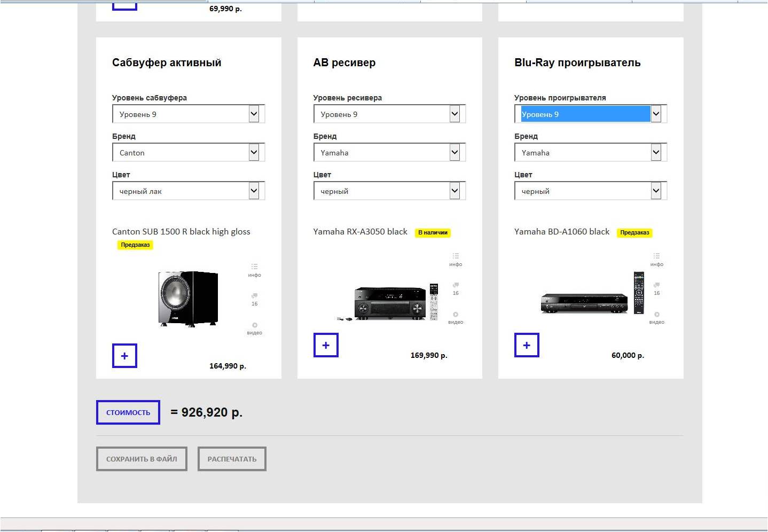Play the Canton subwoofer video icon
This screenshot has height=532, width=768.
click(x=254, y=328)
